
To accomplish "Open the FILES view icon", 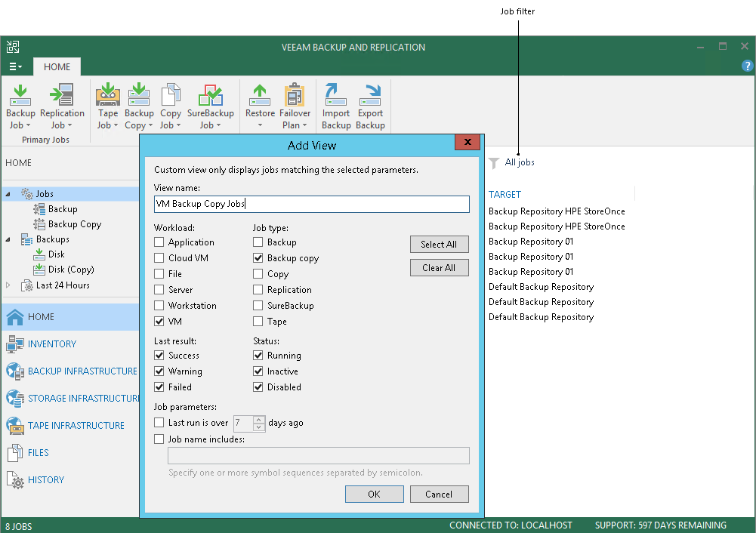I will [x=15, y=452].
